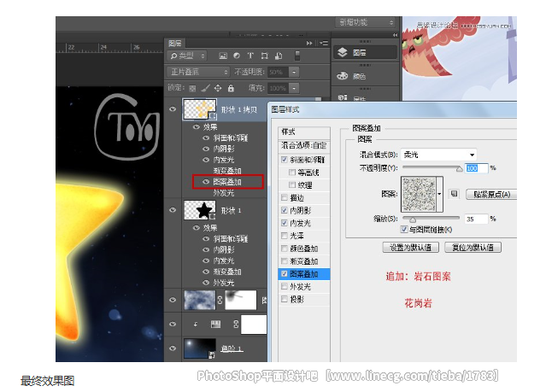Screen dimensions: 546x392
Task: Click the 贴紧原点 button
Action: 491,194
